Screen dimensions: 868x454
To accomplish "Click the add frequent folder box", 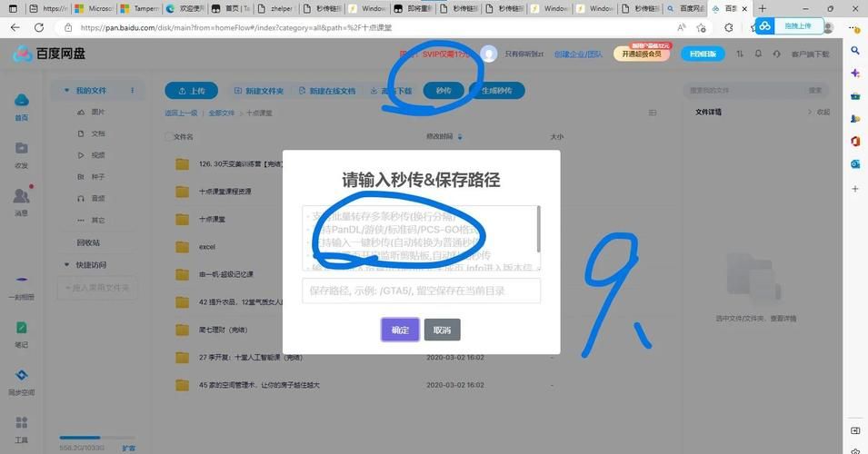I will tap(97, 288).
